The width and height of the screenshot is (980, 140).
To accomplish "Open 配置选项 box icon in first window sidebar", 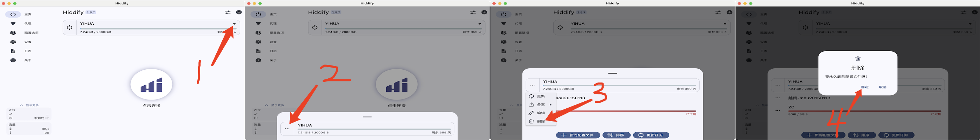I will tap(13, 33).
